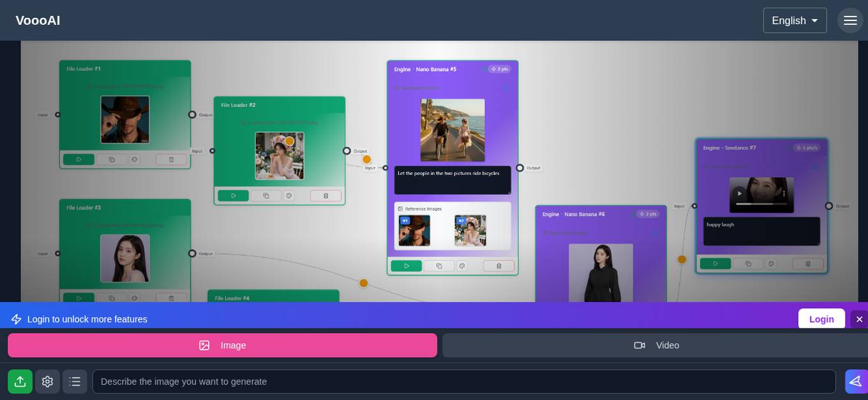Send the prompt using the paper plane icon
Image resolution: width=868 pixels, height=400 pixels.
(856, 381)
